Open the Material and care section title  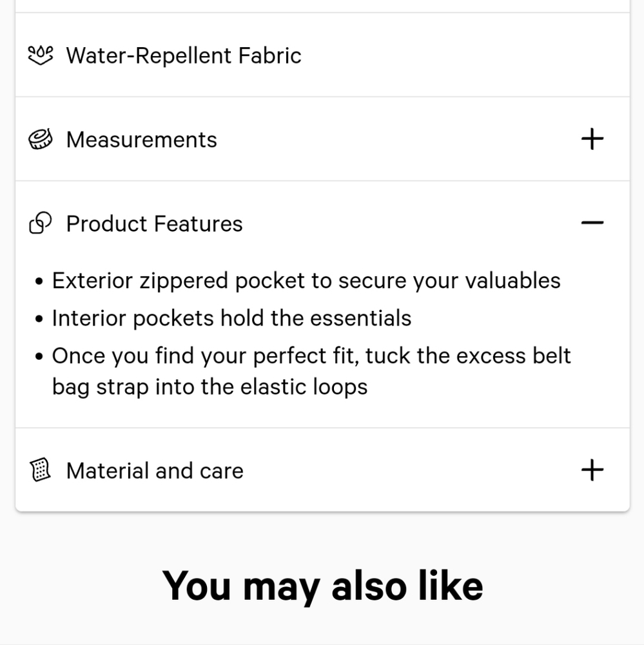155,471
